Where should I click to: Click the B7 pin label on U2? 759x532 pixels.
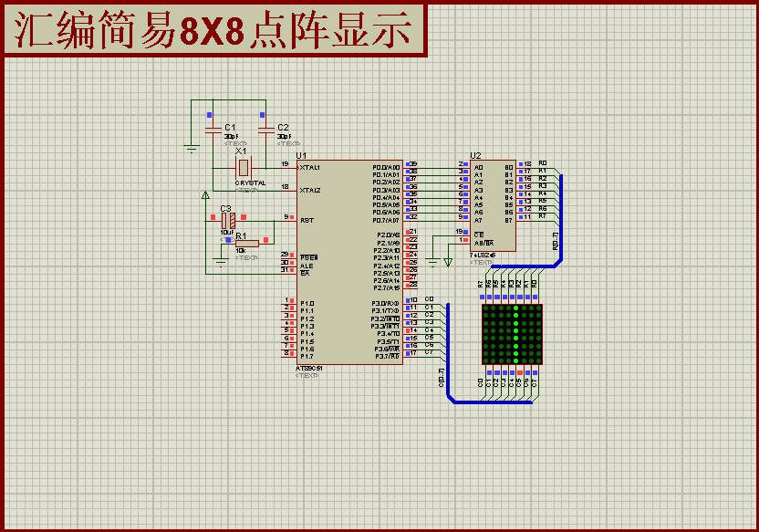click(x=509, y=220)
